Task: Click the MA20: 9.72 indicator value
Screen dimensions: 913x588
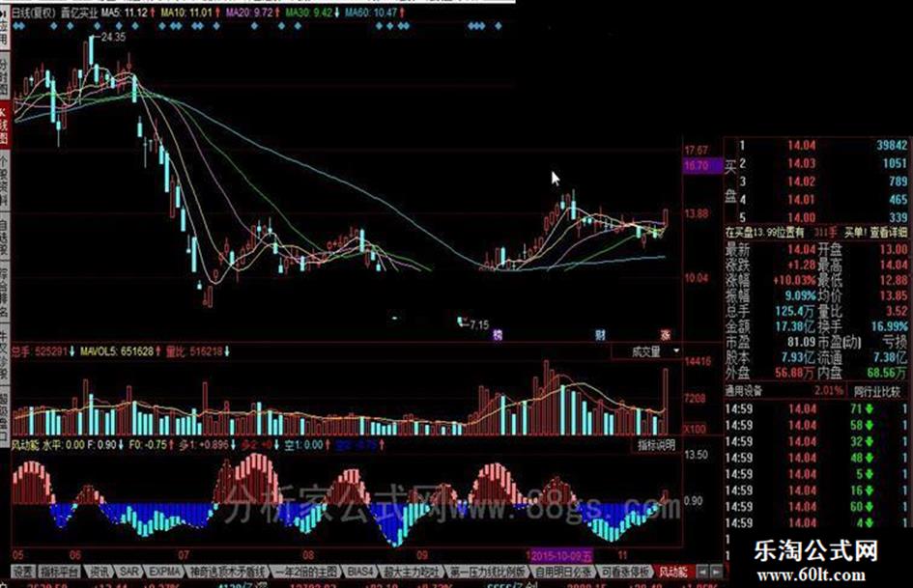Action: tap(249, 13)
